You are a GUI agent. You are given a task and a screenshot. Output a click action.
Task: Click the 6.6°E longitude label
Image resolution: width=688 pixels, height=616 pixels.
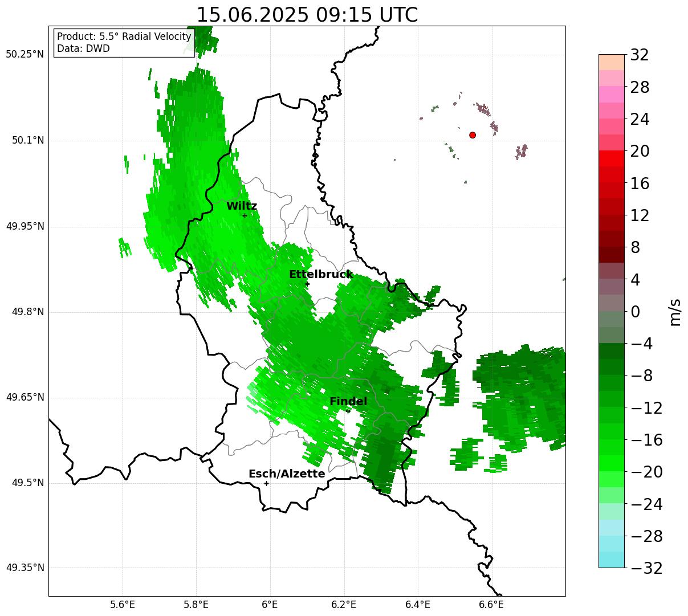491,605
